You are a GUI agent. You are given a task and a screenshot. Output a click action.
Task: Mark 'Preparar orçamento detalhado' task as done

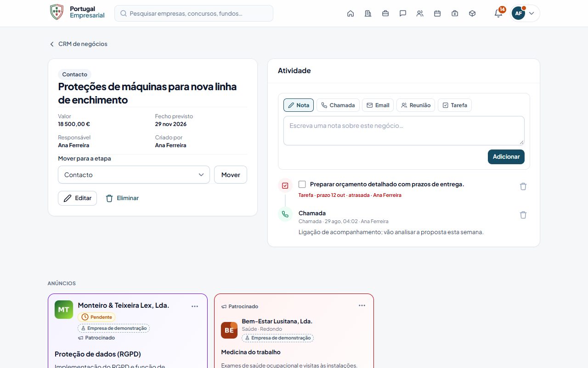(x=302, y=184)
